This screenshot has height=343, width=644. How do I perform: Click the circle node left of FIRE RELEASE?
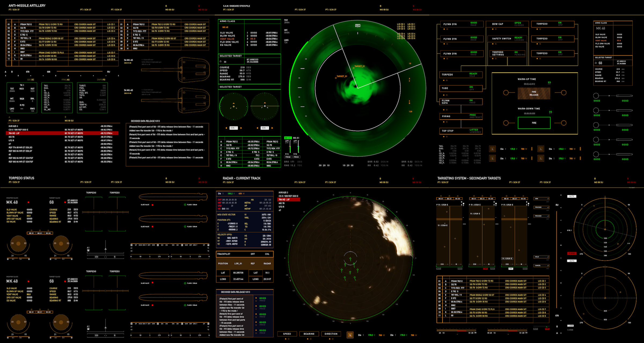(x=506, y=93)
